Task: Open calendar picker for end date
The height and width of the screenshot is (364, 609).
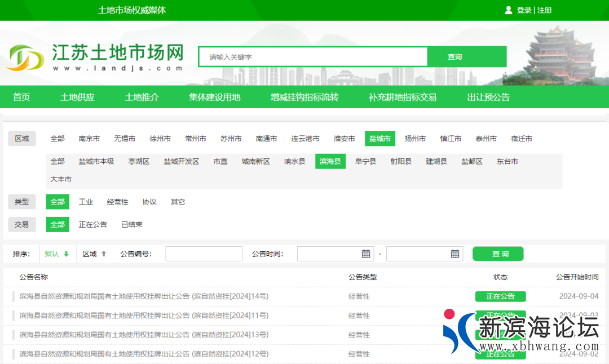Action: [455, 254]
